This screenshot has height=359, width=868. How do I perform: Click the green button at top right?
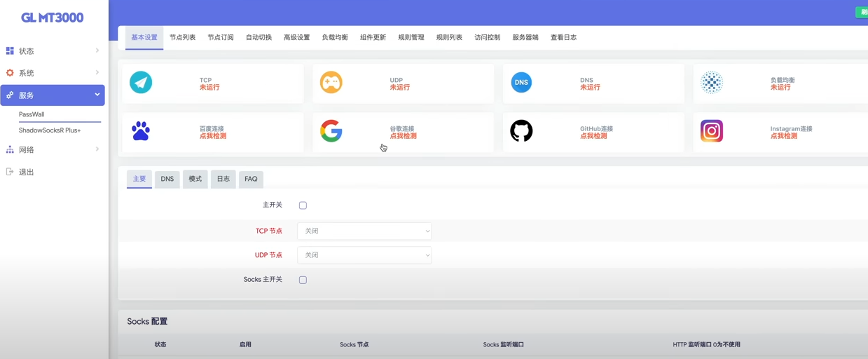[862, 12]
